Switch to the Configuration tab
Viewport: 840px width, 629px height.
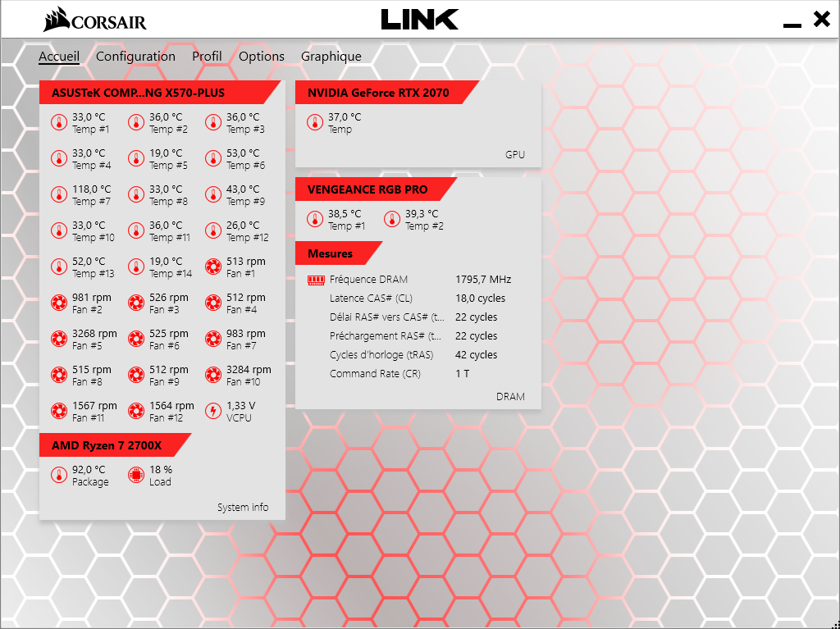(135, 57)
